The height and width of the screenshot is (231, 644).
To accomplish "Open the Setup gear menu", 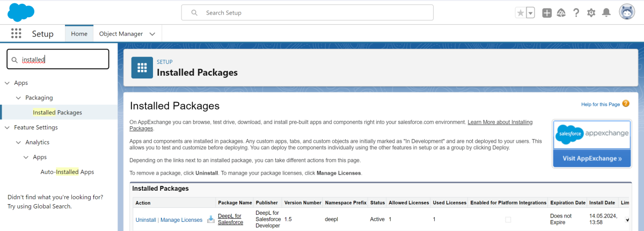I will tap(591, 13).
